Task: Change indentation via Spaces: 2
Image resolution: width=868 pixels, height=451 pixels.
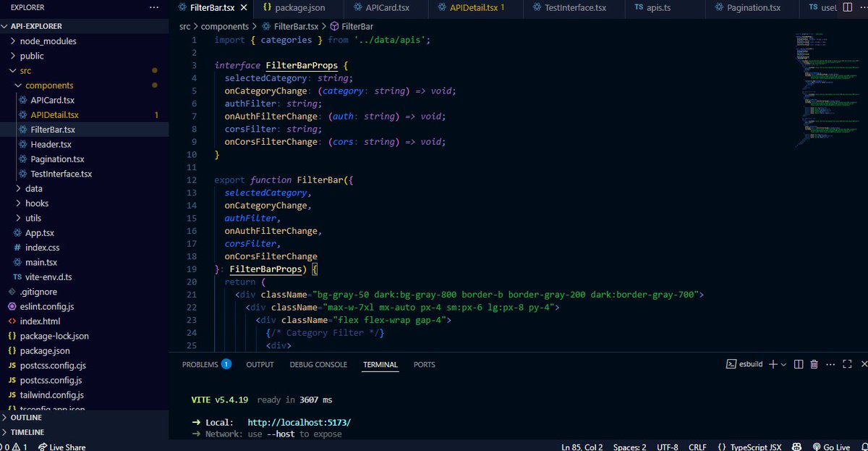Action: pos(631,447)
